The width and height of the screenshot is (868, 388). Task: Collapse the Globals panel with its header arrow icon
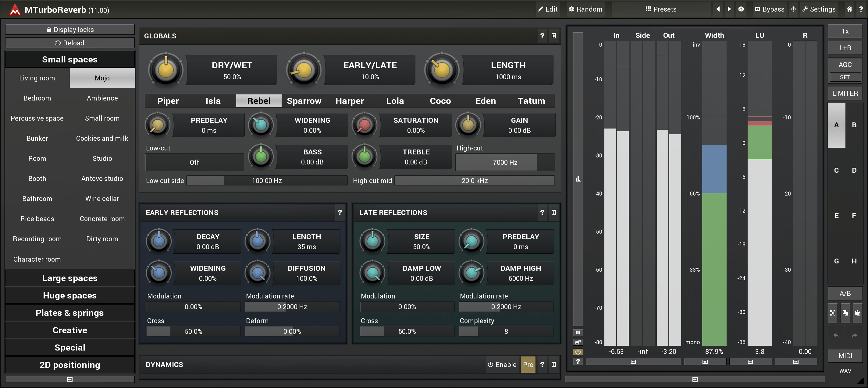click(x=553, y=36)
